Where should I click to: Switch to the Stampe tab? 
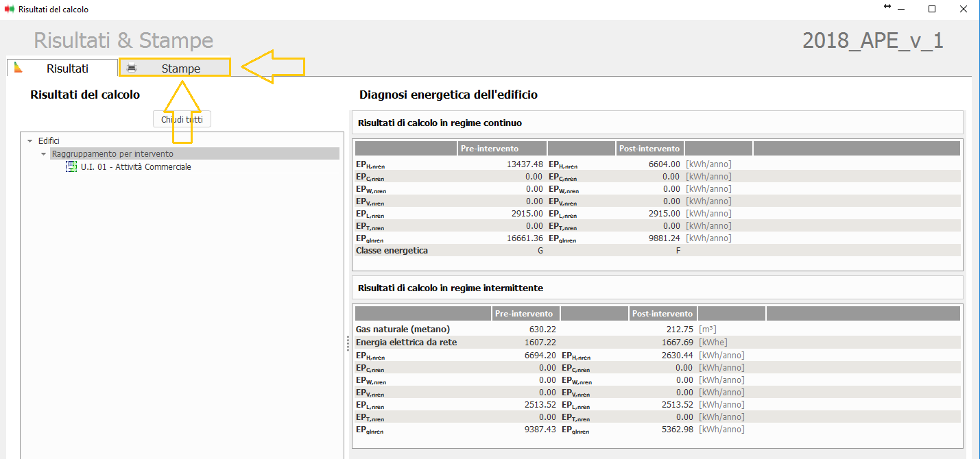(x=180, y=69)
